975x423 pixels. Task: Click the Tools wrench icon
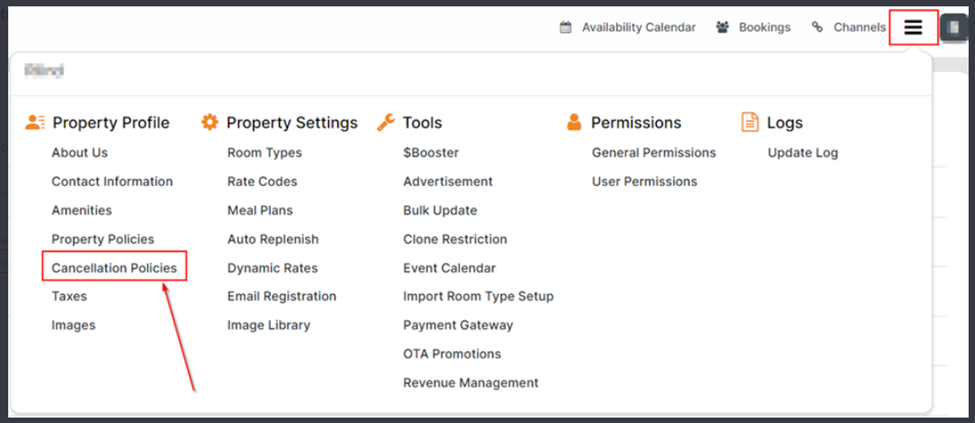[386, 122]
